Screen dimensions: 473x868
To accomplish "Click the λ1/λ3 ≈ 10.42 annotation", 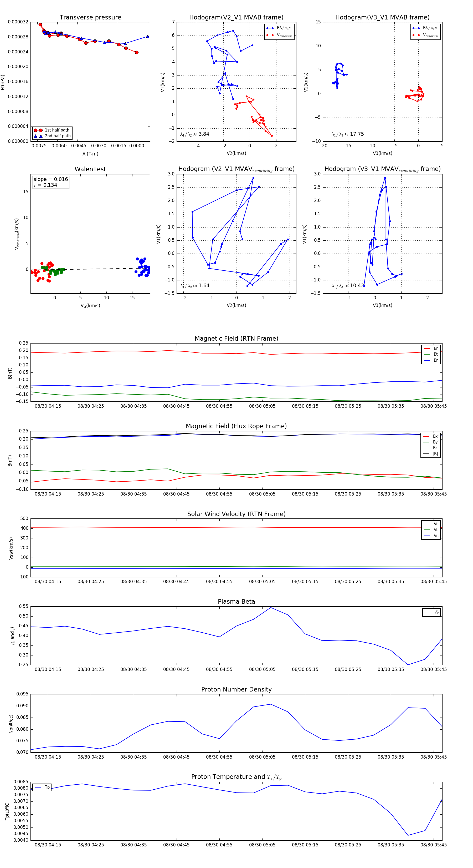I will (x=347, y=286).
